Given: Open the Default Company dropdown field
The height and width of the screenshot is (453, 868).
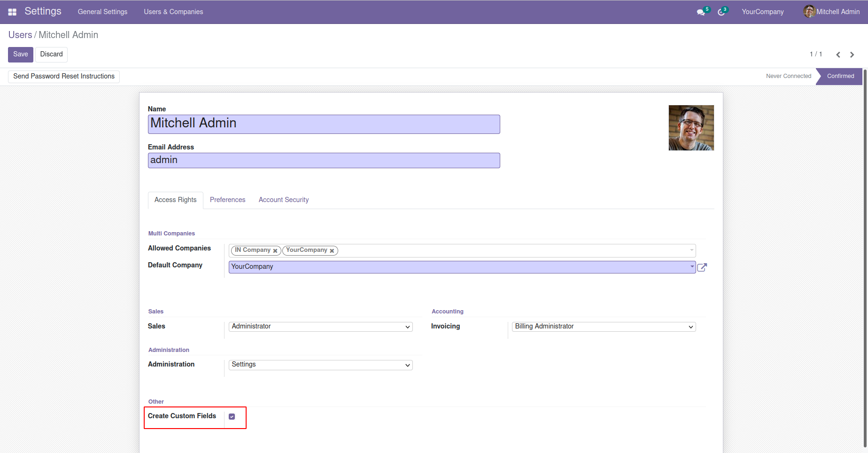Looking at the screenshot, I should 462,267.
